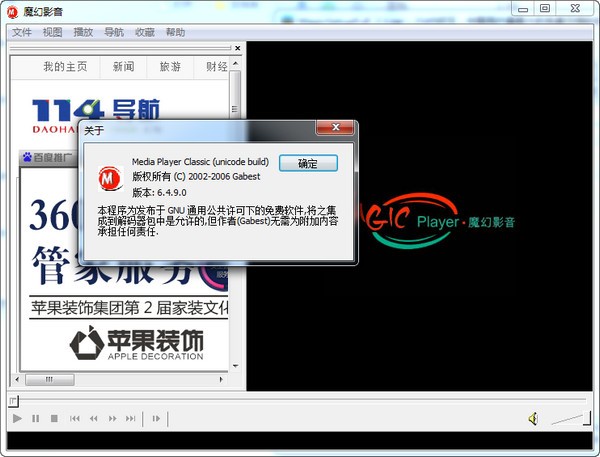This screenshot has width=600, height=457.
Task: Skip to next track icon
Action: (132, 418)
